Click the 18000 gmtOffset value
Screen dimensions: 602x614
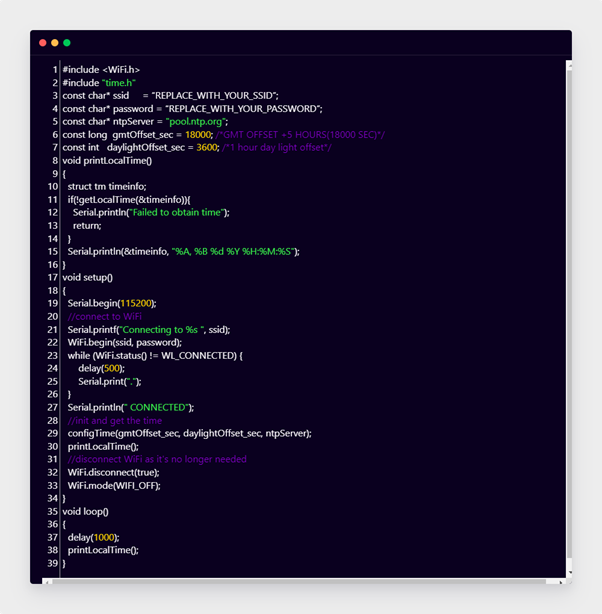coord(198,134)
